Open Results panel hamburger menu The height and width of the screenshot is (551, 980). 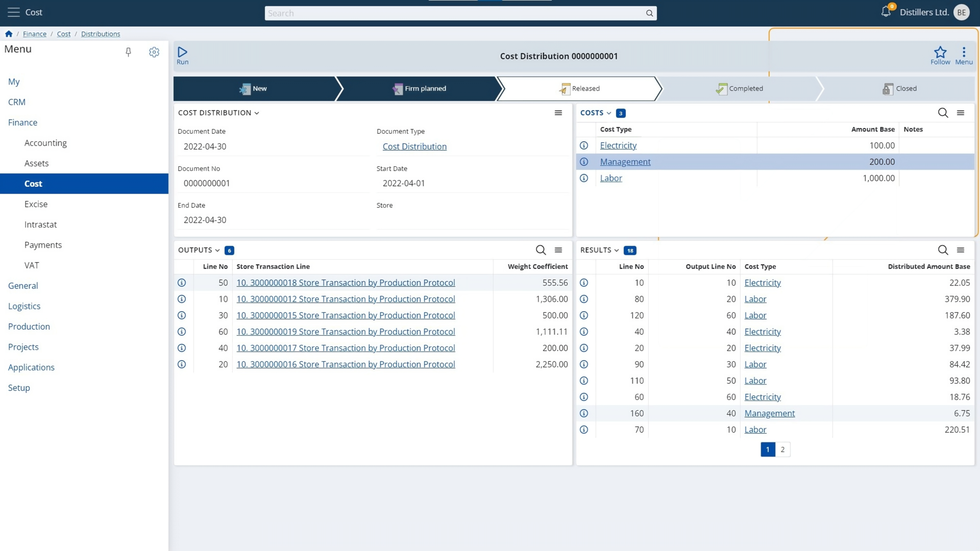pos(960,250)
